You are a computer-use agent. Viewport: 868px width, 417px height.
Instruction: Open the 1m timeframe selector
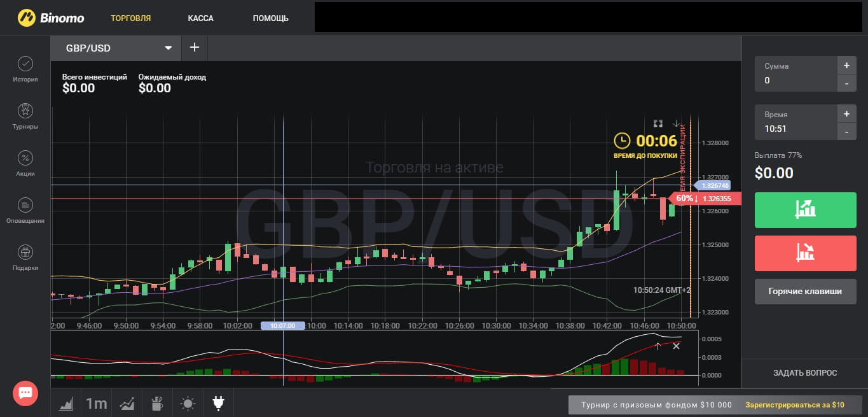click(97, 403)
